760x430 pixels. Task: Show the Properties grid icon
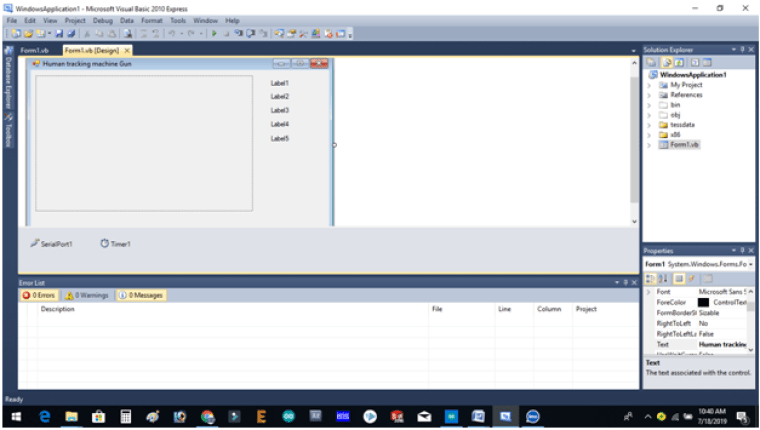679,279
